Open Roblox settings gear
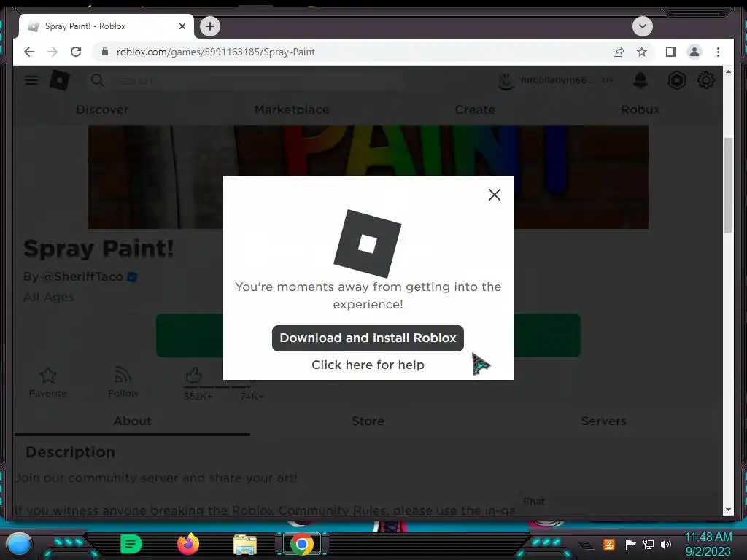The width and height of the screenshot is (747, 560). click(706, 80)
